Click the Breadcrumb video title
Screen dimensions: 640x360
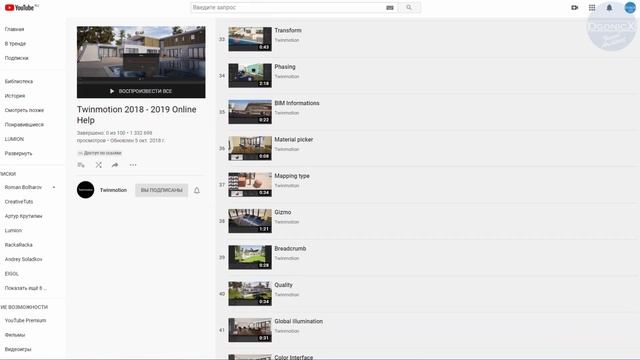[290, 248]
